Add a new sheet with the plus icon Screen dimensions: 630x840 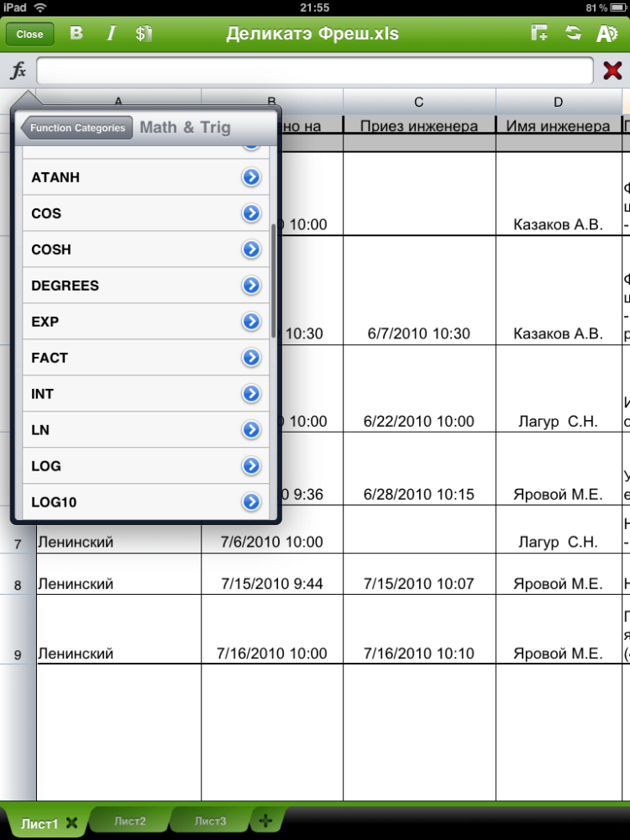click(265, 821)
